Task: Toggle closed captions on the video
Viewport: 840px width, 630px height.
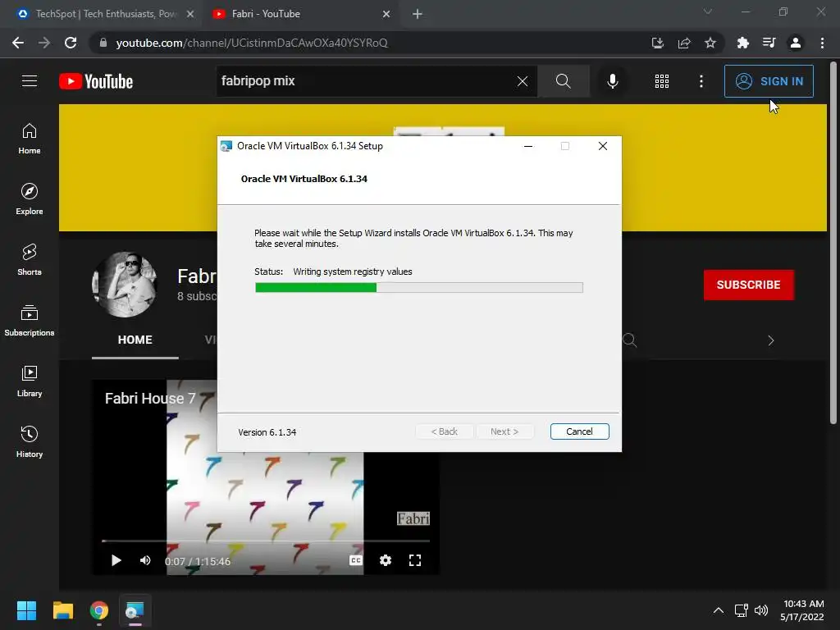Action: (x=356, y=560)
